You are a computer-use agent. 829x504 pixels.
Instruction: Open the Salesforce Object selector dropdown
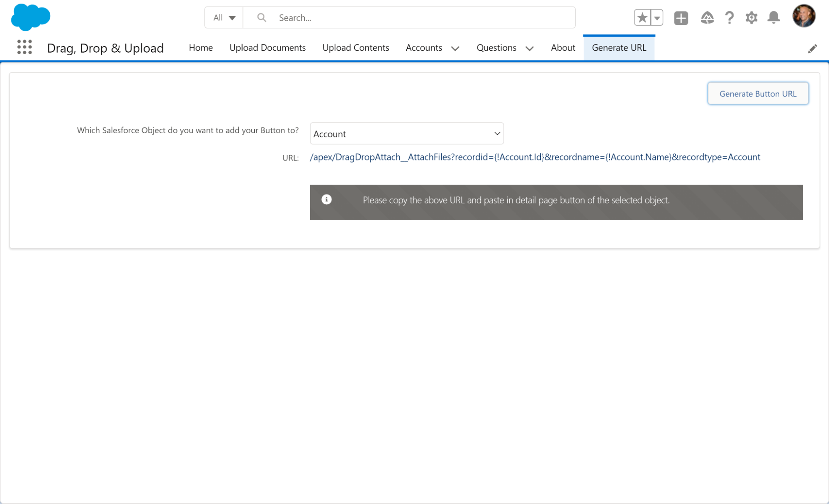(406, 133)
